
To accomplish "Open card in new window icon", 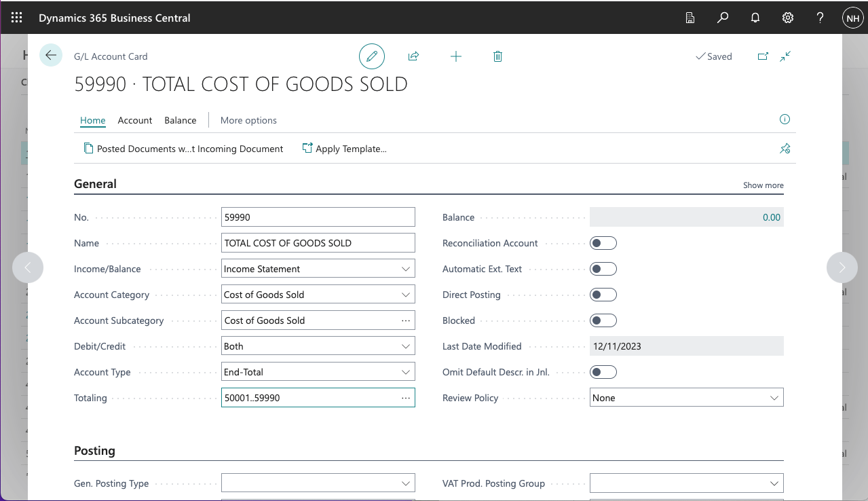I will coord(763,57).
